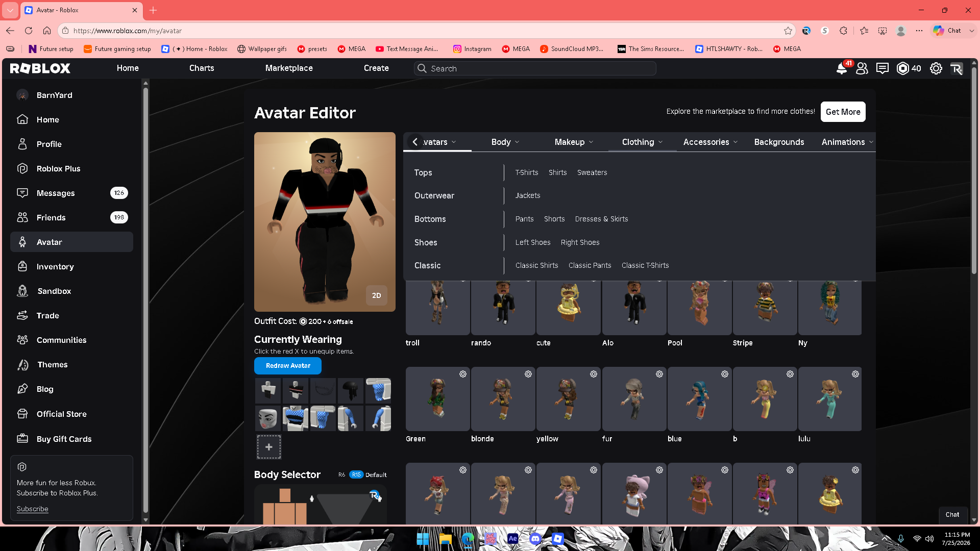Click the Subscribe link for Roblox Plus
Viewport: 980px width, 551px height.
coord(32,509)
